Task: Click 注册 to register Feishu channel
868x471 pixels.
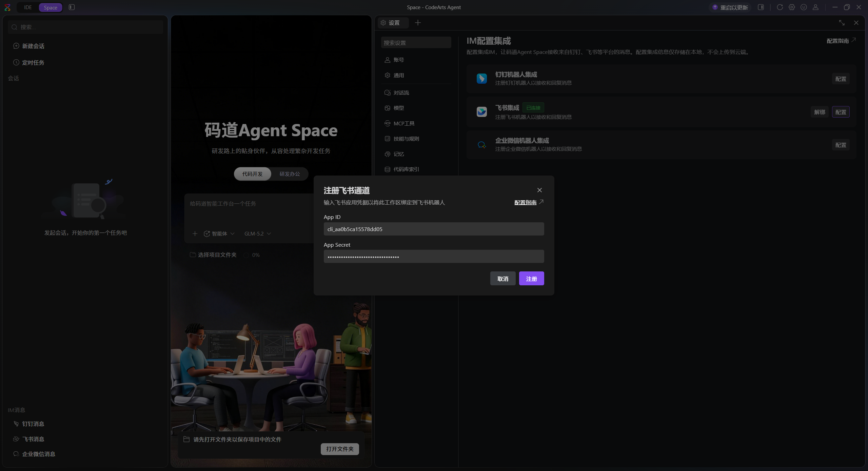Action: (532, 279)
